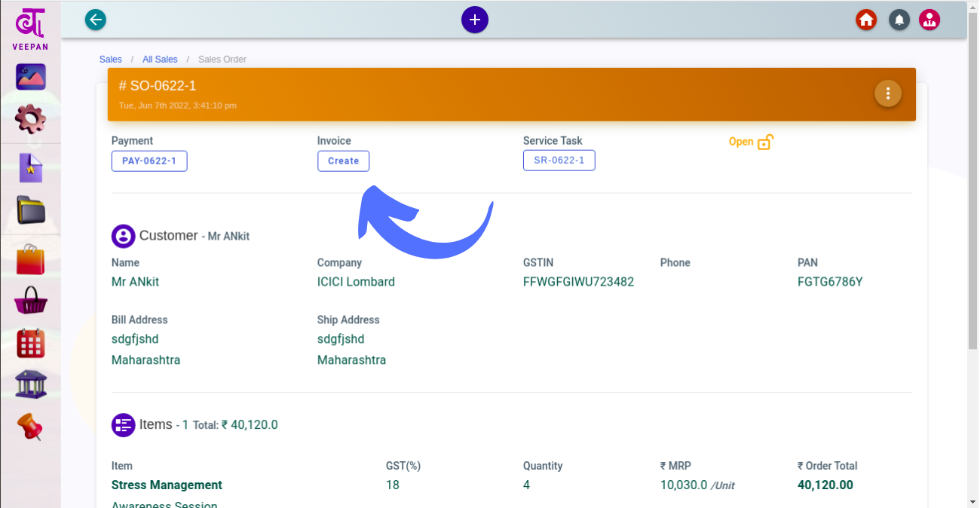980x508 pixels.
Task: Open the three-dot order options menu
Action: (888, 93)
